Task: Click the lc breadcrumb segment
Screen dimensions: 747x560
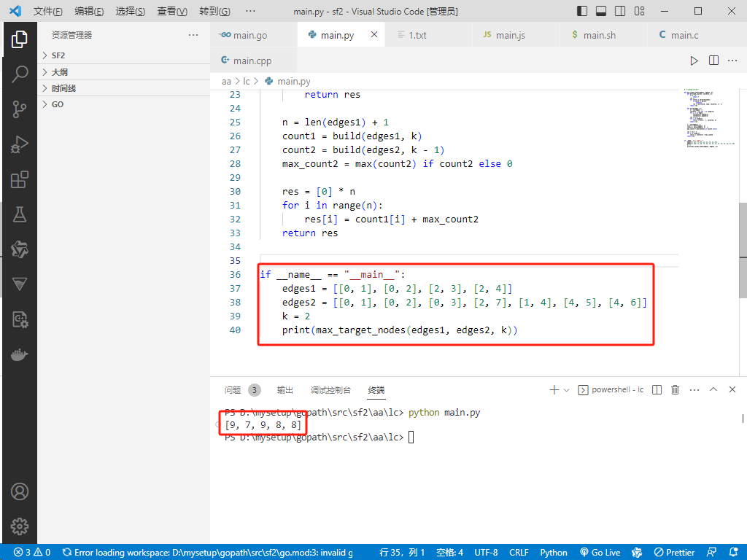Action: 247,82
